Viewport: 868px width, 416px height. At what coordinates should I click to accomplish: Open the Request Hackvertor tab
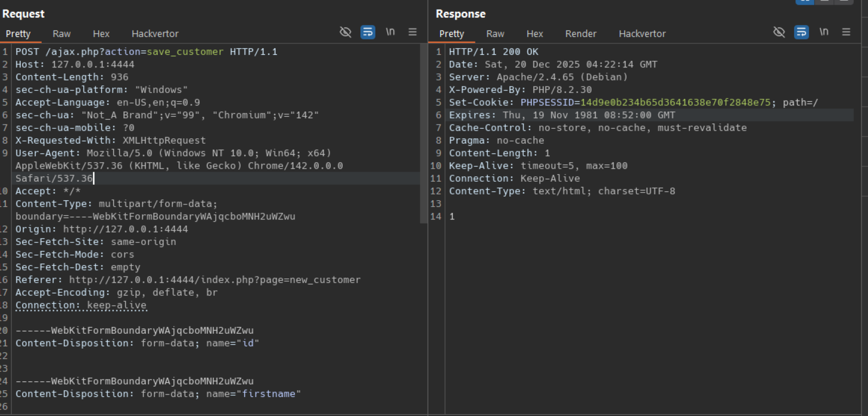155,34
